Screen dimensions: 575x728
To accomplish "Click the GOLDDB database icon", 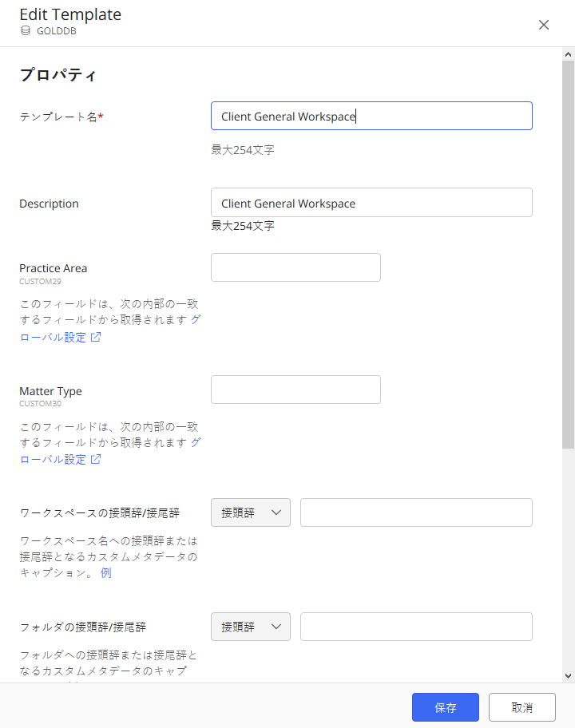I will coord(26,31).
